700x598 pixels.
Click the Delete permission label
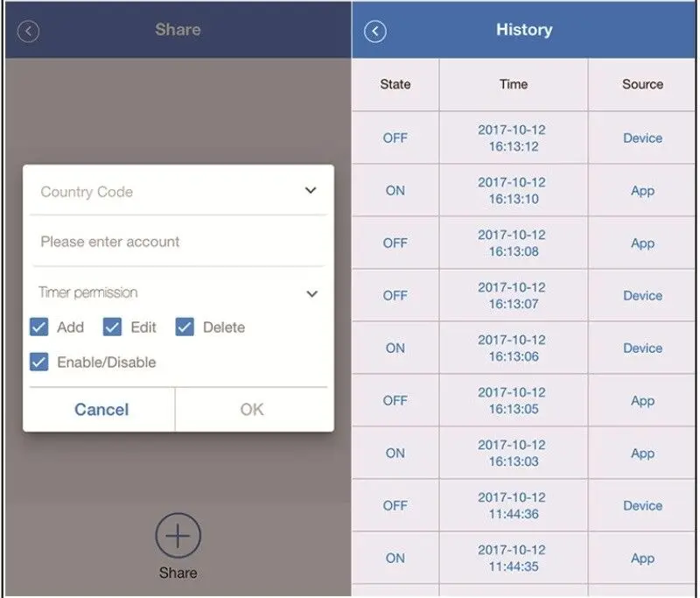pos(224,327)
